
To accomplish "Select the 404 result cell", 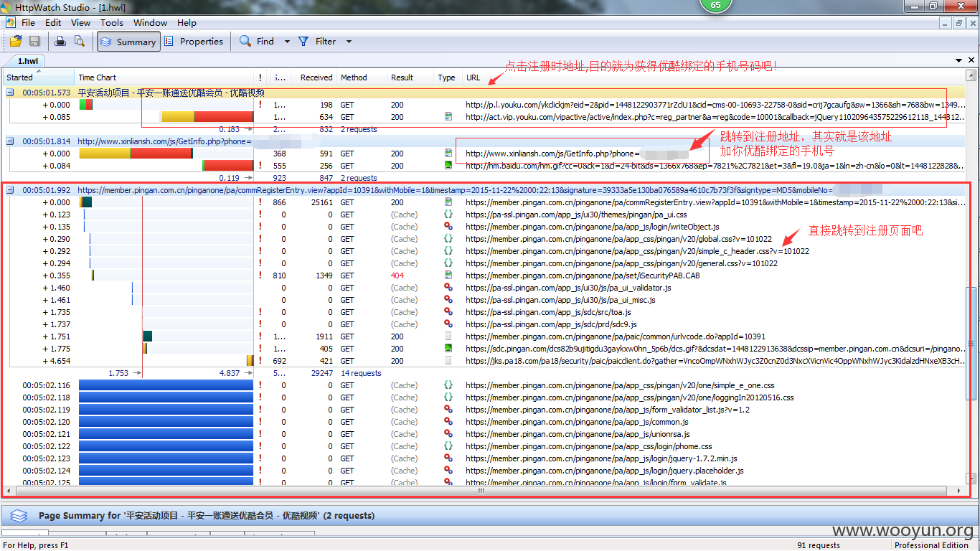I will [x=397, y=275].
